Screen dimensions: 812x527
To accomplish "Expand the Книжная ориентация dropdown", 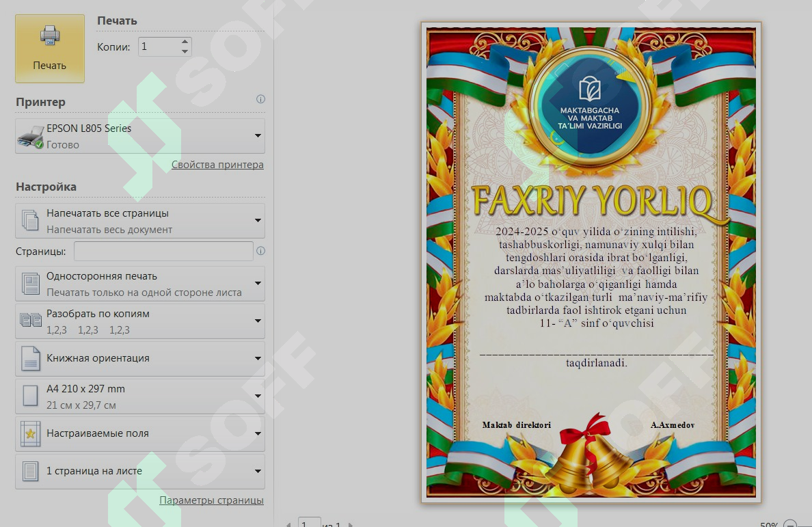I will pos(258,358).
